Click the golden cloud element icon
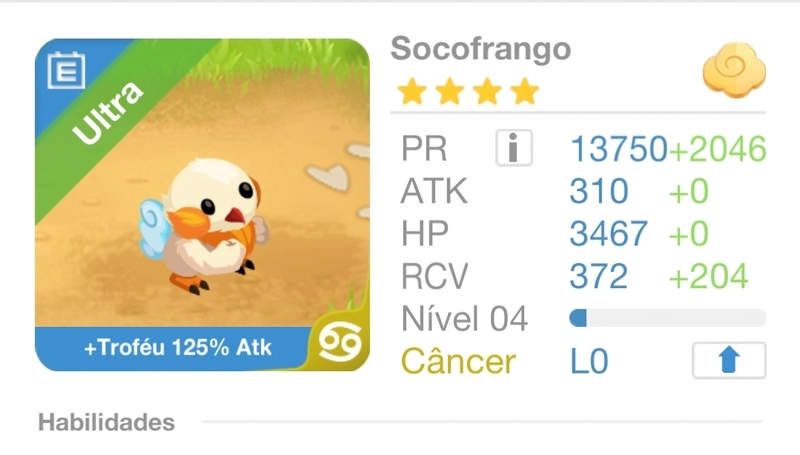800x455 pixels. pyautogui.click(x=734, y=70)
